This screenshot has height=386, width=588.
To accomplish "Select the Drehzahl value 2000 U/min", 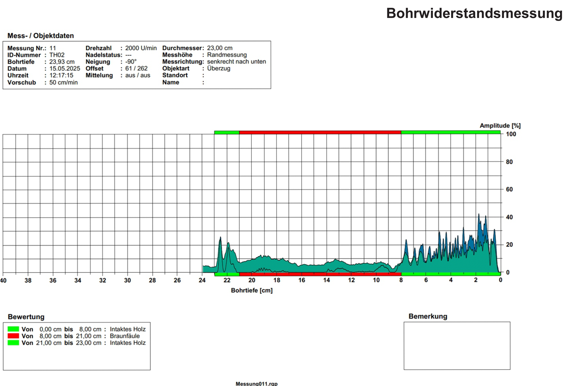I will coord(141,48).
